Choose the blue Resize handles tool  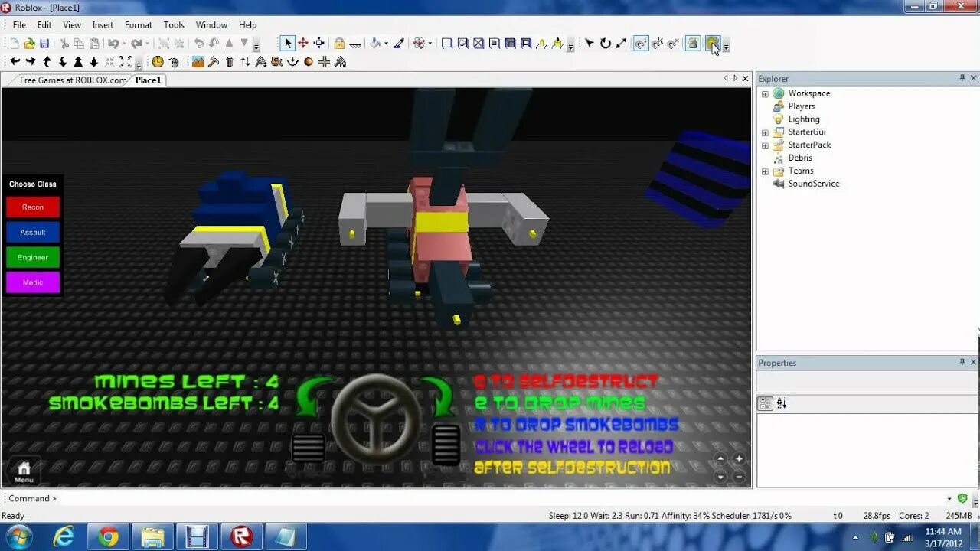[x=319, y=44]
